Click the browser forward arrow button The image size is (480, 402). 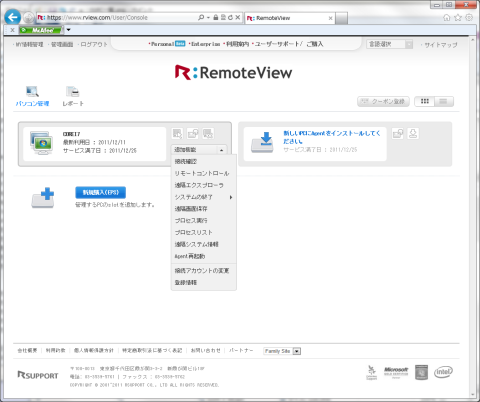pyautogui.click(x=29, y=17)
